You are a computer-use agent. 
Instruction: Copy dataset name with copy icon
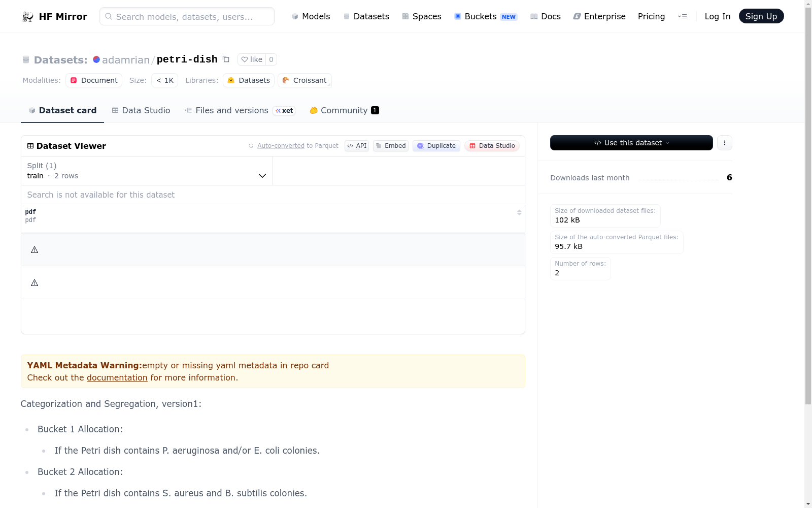tap(226, 59)
